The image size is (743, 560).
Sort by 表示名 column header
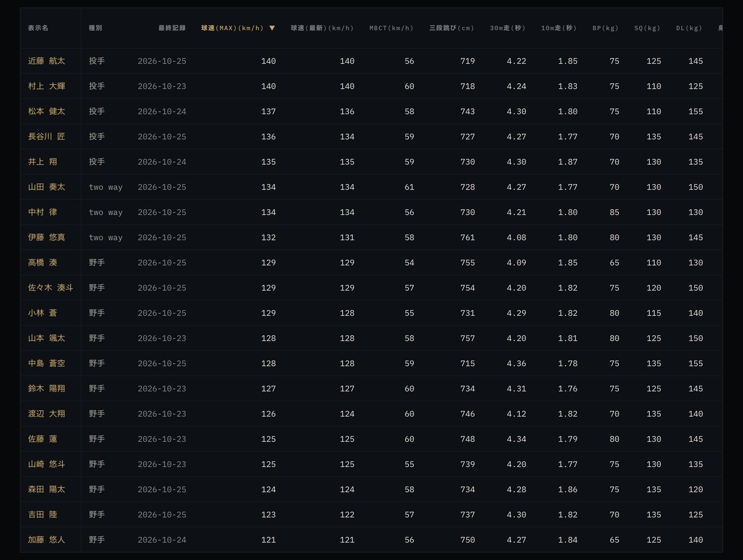pos(38,28)
